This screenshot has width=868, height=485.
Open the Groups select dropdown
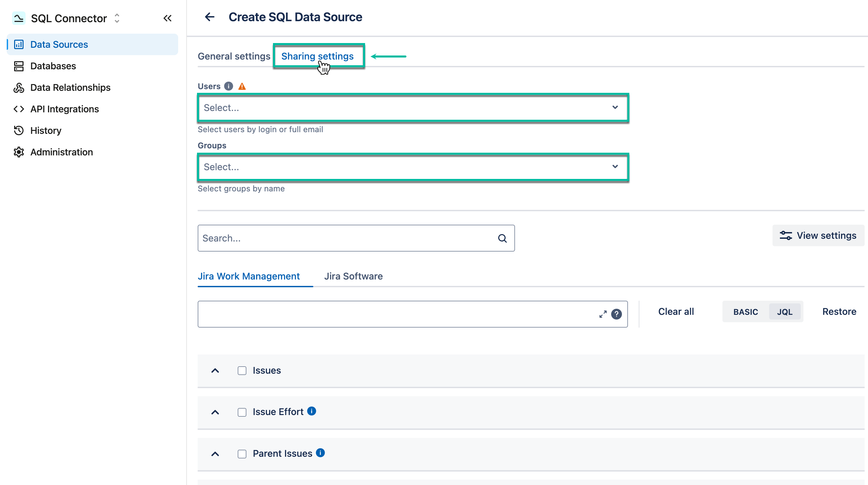413,167
